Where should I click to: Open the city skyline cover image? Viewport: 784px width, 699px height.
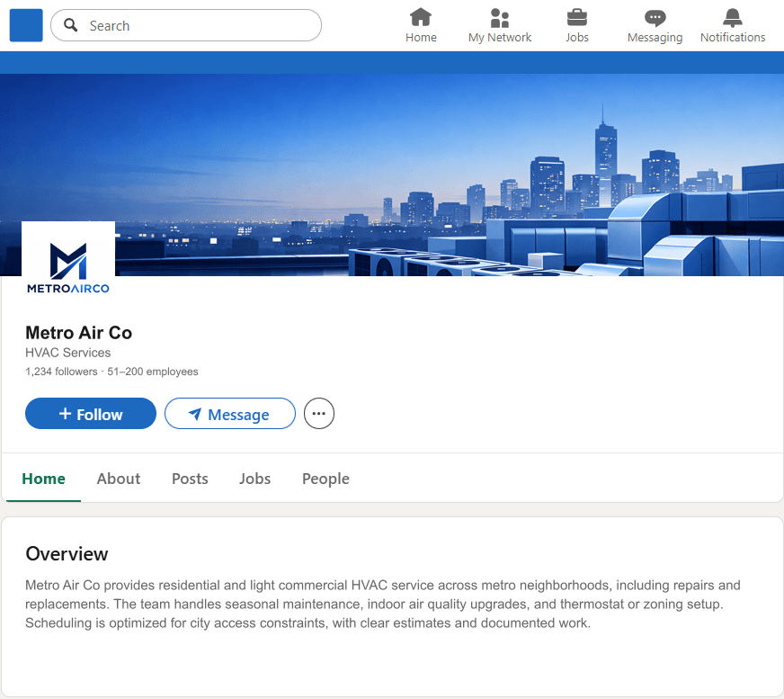click(392, 175)
